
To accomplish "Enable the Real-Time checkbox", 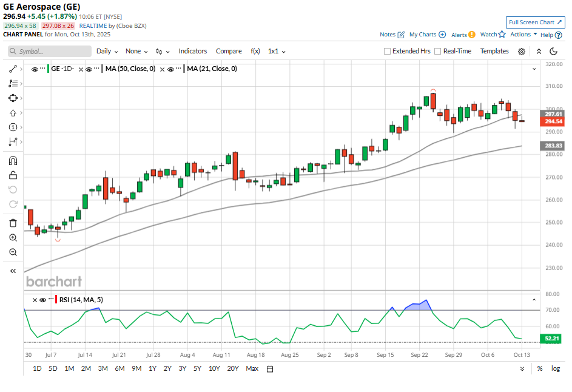I will click(x=438, y=52).
